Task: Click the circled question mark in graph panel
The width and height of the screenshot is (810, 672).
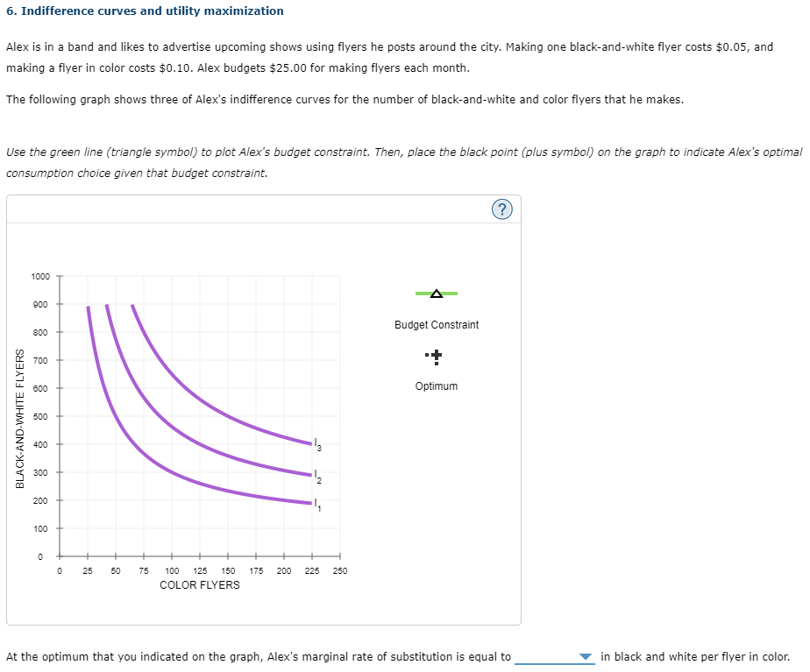Action: 501,209
